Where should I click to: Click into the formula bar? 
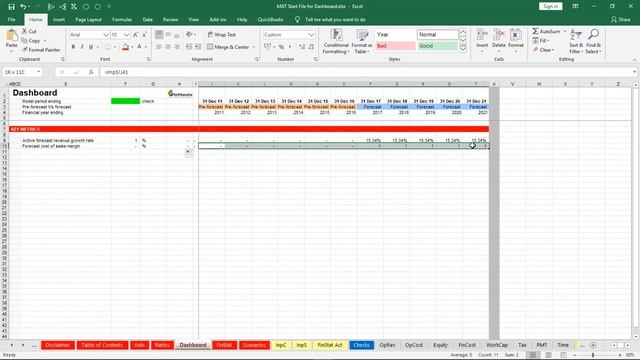[365, 72]
